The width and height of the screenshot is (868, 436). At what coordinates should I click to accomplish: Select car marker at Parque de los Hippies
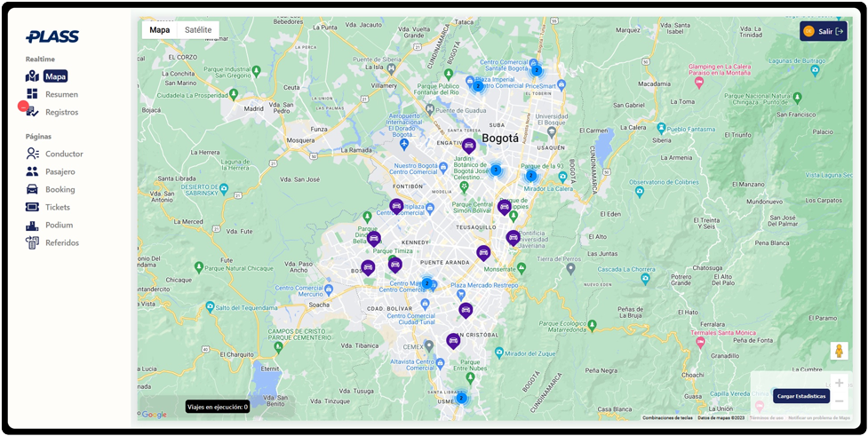(x=504, y=208)
